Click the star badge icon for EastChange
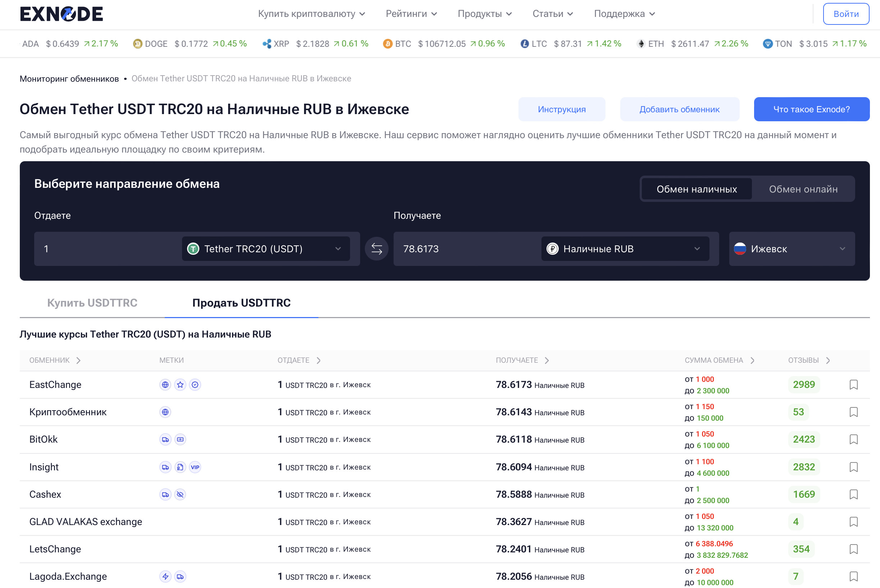880x588 pixels. tap(180, 385)
